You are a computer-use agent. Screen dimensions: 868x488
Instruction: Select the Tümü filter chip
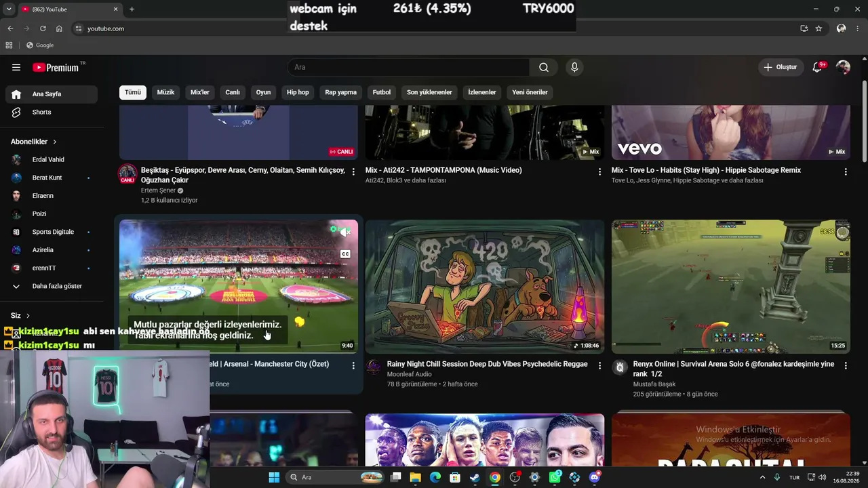tap(133, 92)
